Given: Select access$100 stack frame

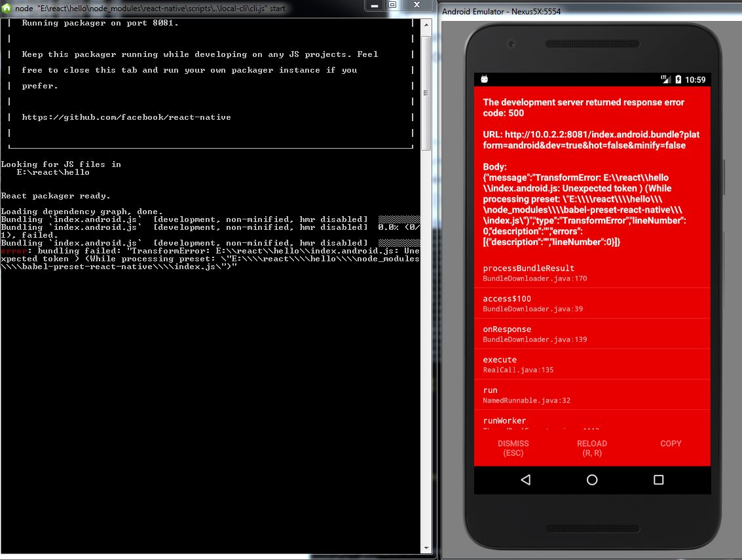Looking at the screenshot, I should (592, 303).
